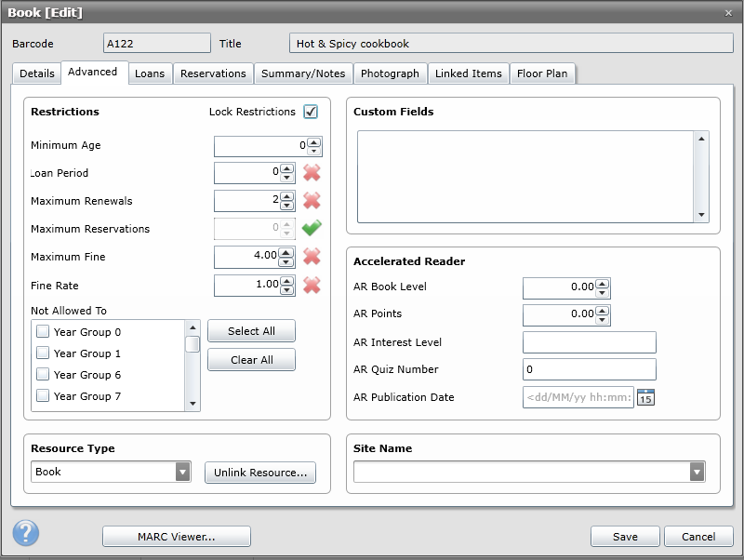Increase Minimum Age with the up arrow
Viewport: 744px width, 560px height.
pyautogui.click(x=313, y=142)
